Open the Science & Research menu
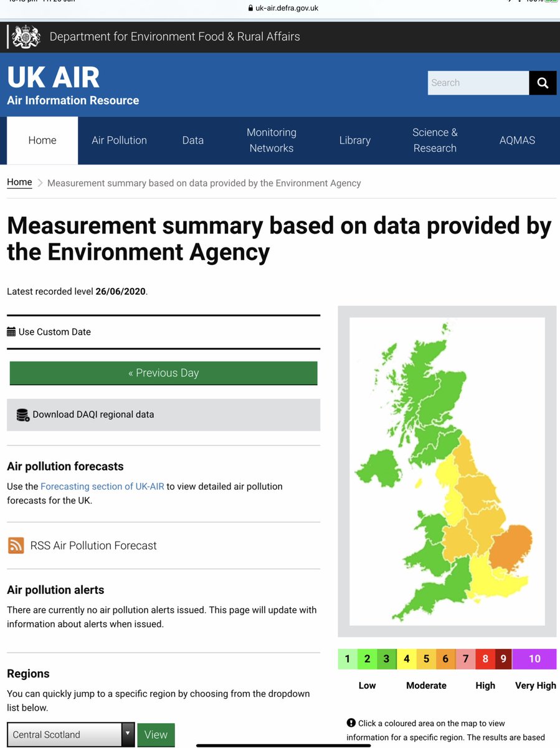Image resolution: width=560 pixels, height=748 pixels. 435,140
